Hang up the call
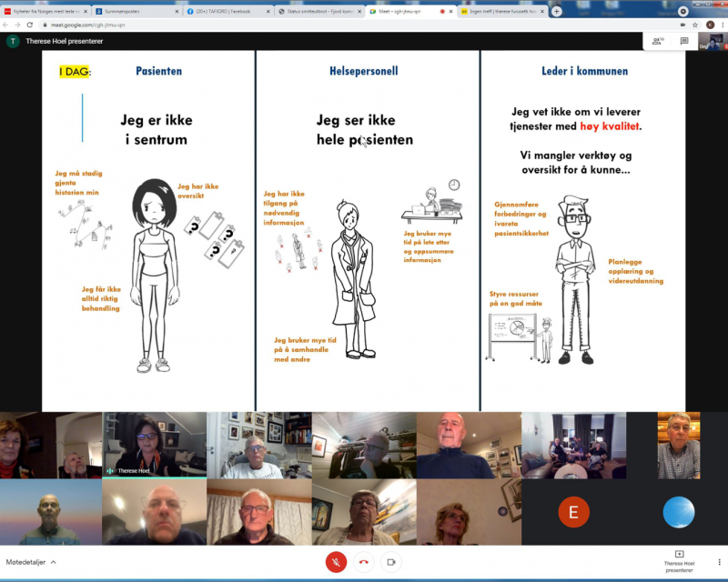This screenshot has height=582, width=728. tap(364, 562)
